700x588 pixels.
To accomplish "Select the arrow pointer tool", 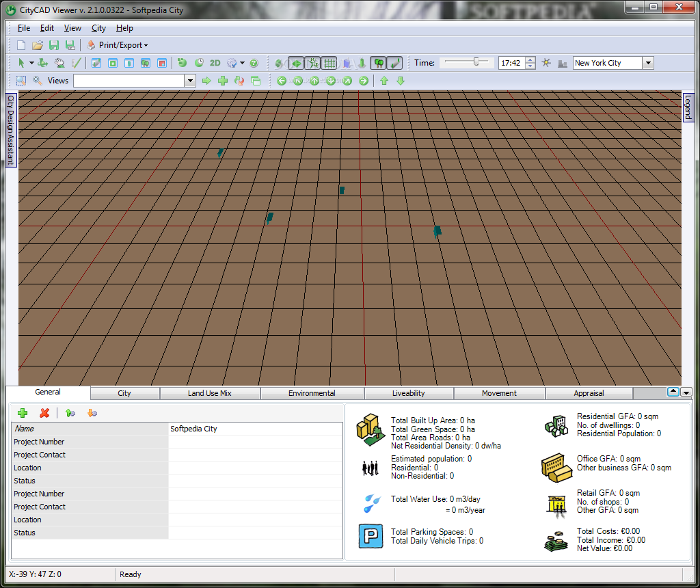I will [21, 63].
